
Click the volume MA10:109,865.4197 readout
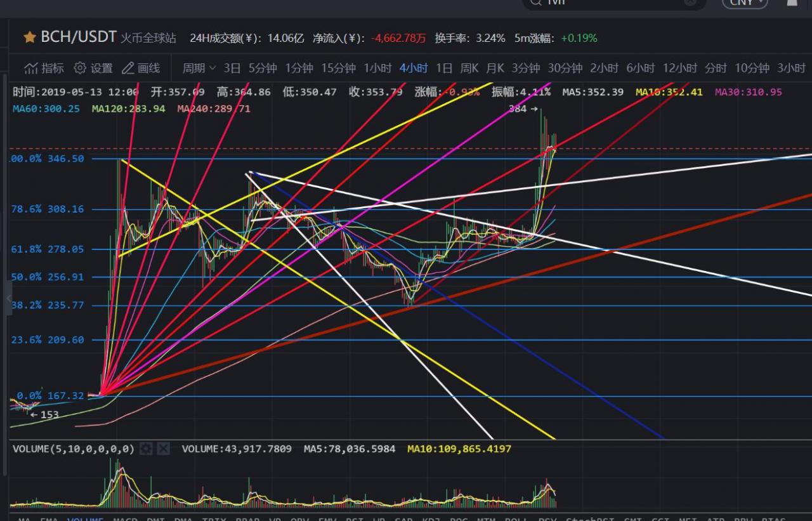[x=459, y=449]
